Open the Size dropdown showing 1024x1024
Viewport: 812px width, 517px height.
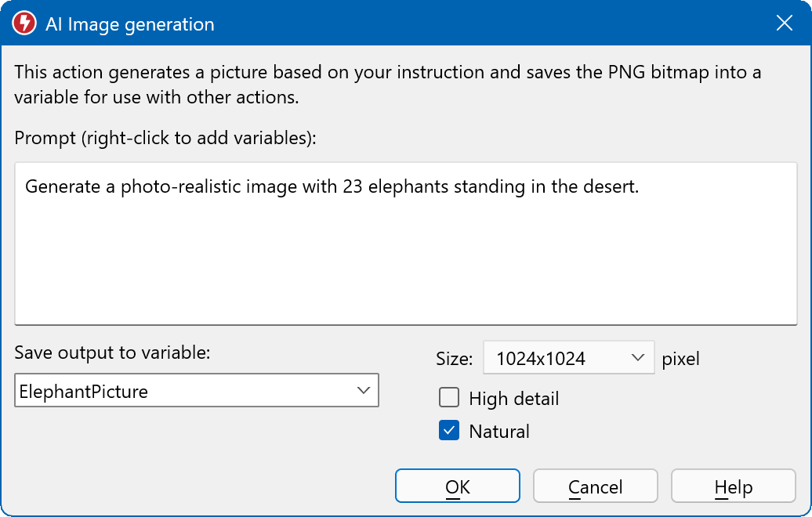(x=567, y=359)
